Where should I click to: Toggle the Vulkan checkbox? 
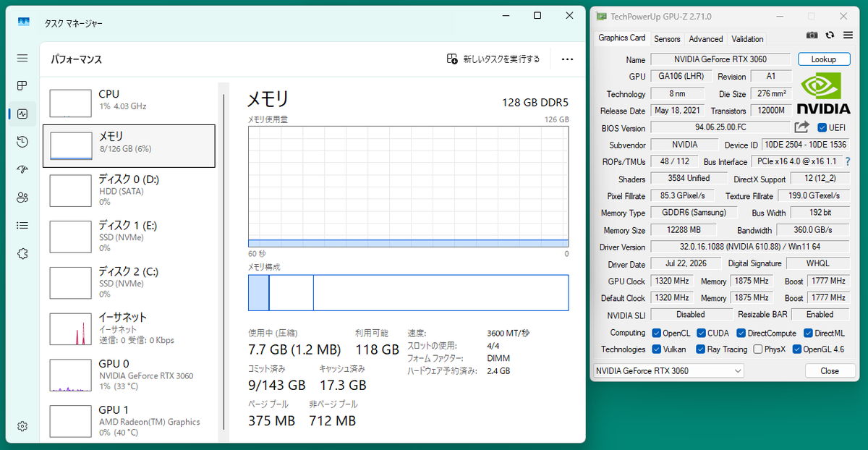[x=656, y=349]
